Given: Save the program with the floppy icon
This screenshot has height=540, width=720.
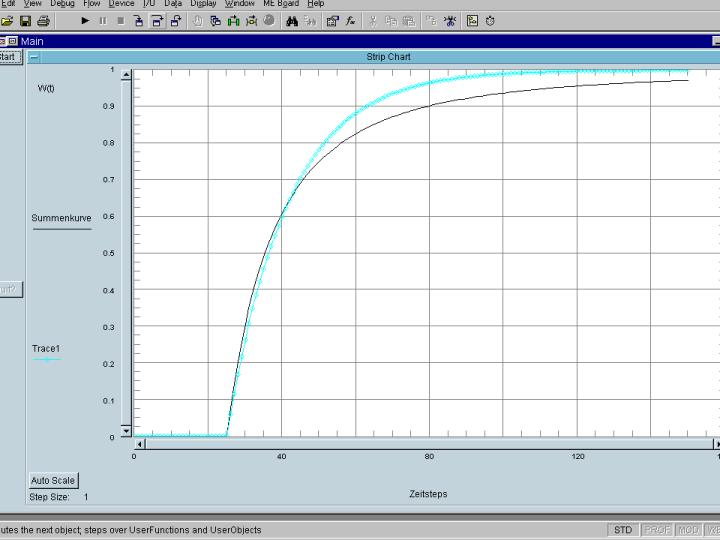Looking at the screenshot, I should tap(25, 21).
